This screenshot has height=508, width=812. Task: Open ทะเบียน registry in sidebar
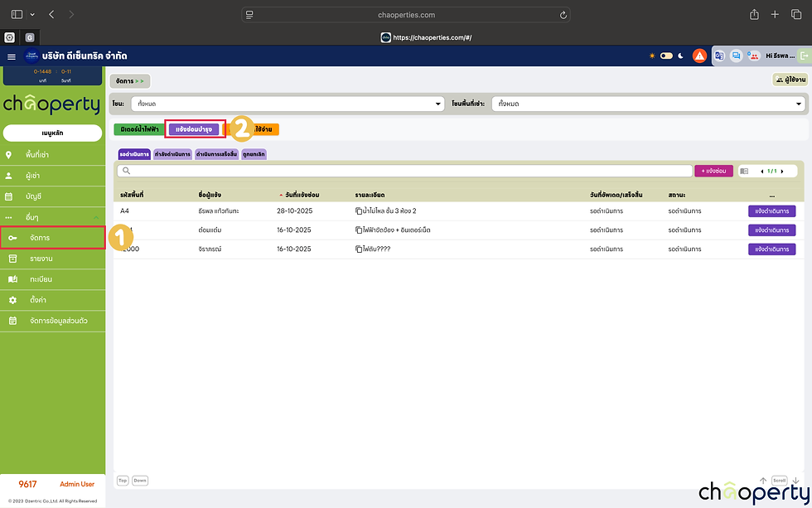click(x=52, y=279)
